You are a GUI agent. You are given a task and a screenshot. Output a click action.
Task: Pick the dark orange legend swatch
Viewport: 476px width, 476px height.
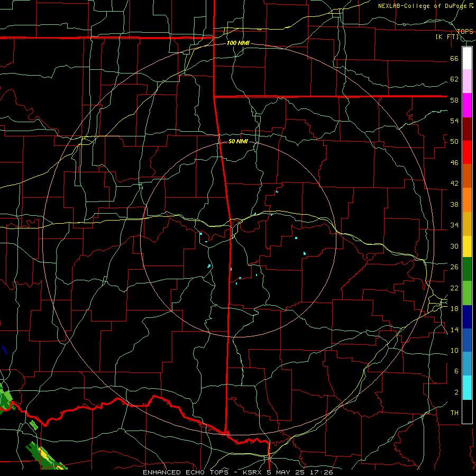(x=467, y=176)
